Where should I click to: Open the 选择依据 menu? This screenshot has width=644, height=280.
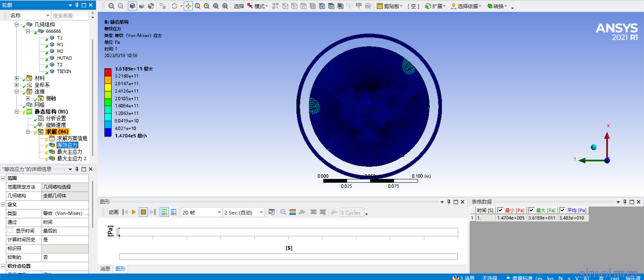coord(466,6)
